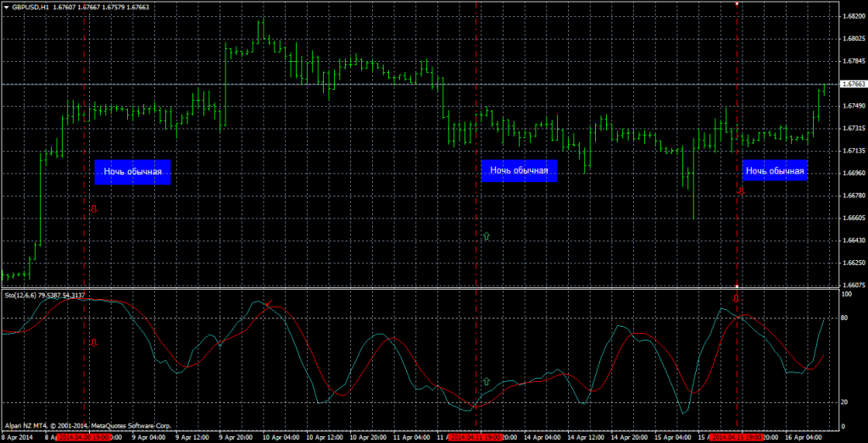Select the middle 'Ночь обычная' blue label
This screenshot has height=443, width=868.
(519, 171)
